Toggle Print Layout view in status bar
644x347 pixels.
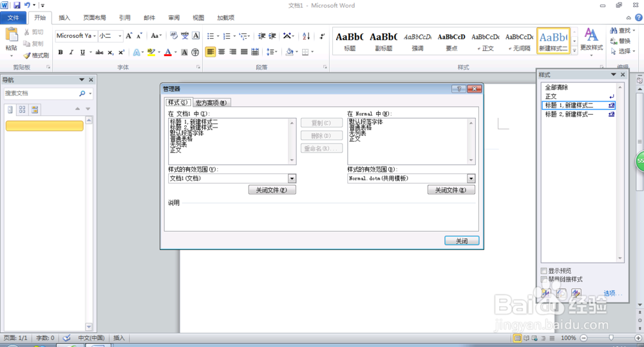pos(517,338)
